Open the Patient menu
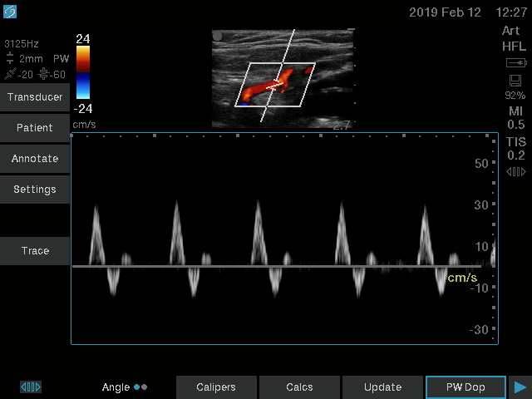This screenshot has height=399, width=532. [x=35, y=128]
